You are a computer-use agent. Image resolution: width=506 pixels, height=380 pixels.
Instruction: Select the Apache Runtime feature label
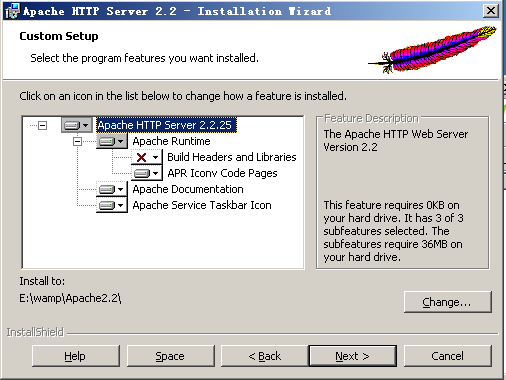171,141
